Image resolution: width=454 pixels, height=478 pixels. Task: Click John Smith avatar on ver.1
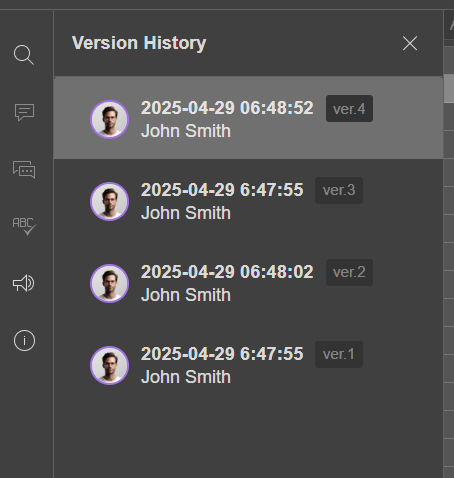(109, 365)
